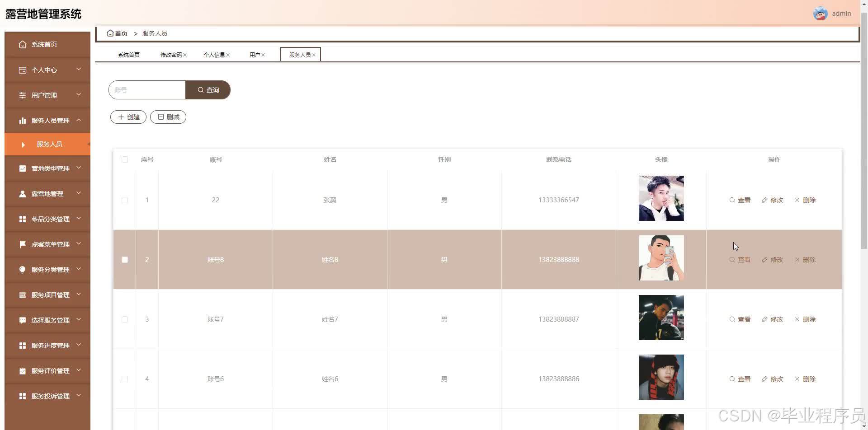The image size is (868, 430).
Task: Click the 点餐菜单管理 flag icon
Action: point(23,244)
